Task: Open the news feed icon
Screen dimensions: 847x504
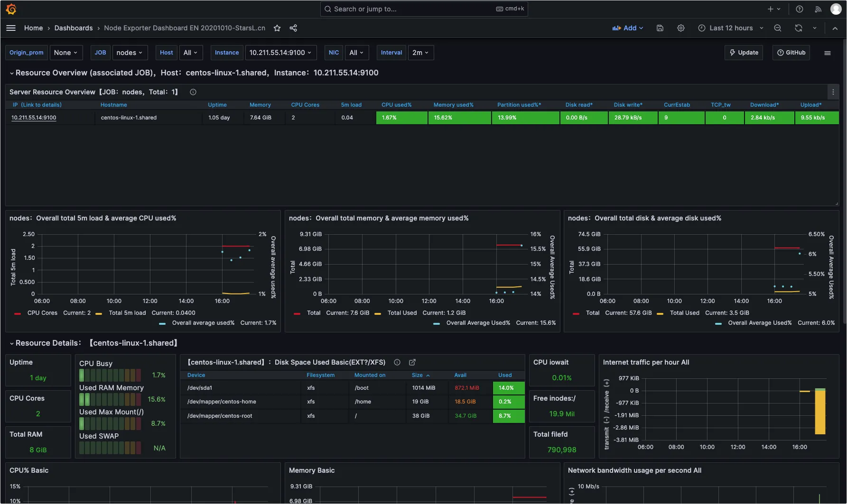Action: coord(818,9)
